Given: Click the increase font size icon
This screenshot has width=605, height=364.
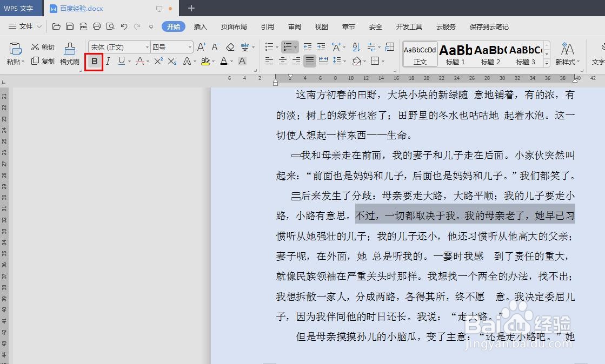Looking at the screenshot, I should click(201, 46).
